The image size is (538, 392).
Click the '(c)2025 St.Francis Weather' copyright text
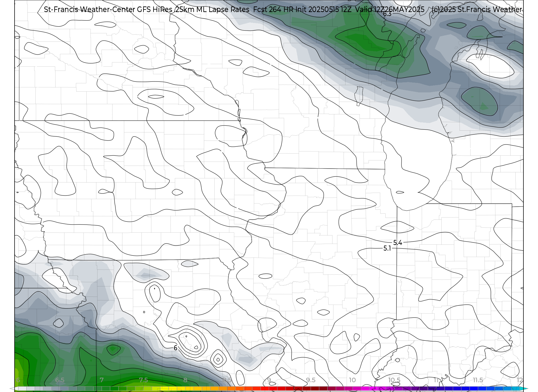pos(477,10)
